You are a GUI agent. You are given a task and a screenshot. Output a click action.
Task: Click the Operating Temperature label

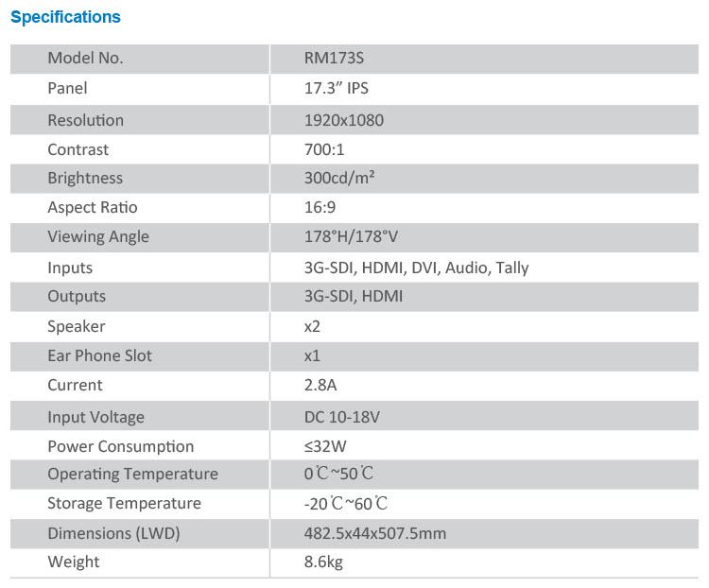pos(132,474)
